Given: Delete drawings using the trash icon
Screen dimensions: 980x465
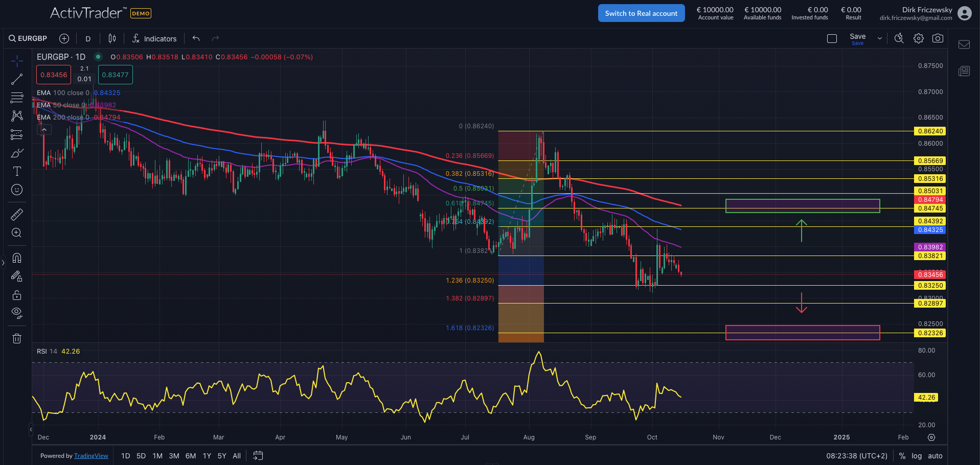Looking at the screenshot, I should coord(17,338).
